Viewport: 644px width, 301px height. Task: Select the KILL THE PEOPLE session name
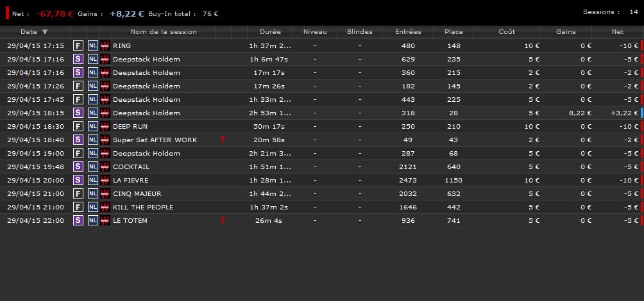[143, 207]
